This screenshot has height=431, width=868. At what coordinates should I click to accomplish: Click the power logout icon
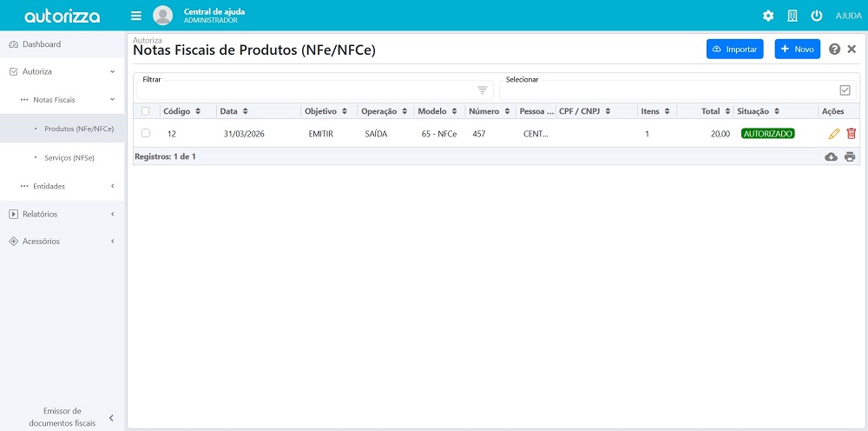[816, 16]
